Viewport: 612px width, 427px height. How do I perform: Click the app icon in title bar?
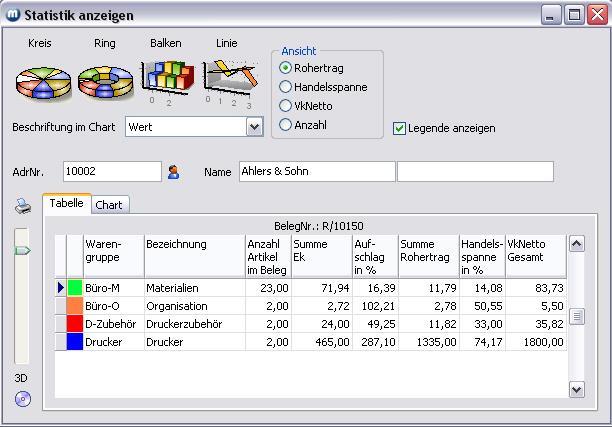coord(11,15)
